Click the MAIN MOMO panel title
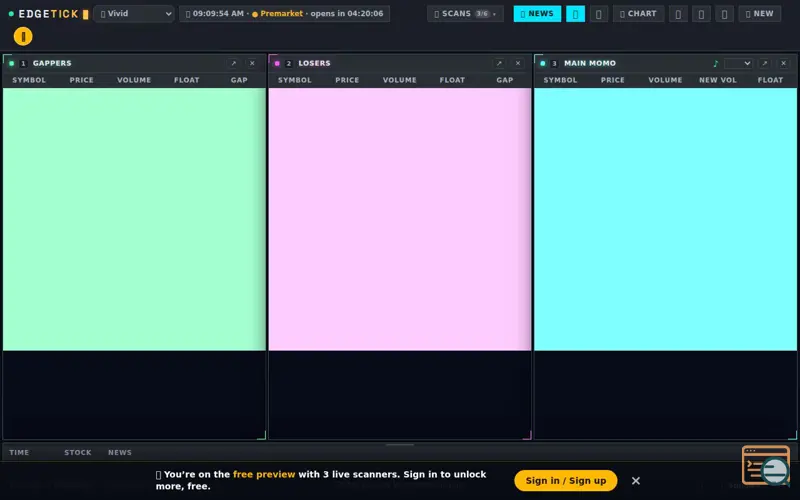Screen dimensions: 800x500 click(590, 63)
